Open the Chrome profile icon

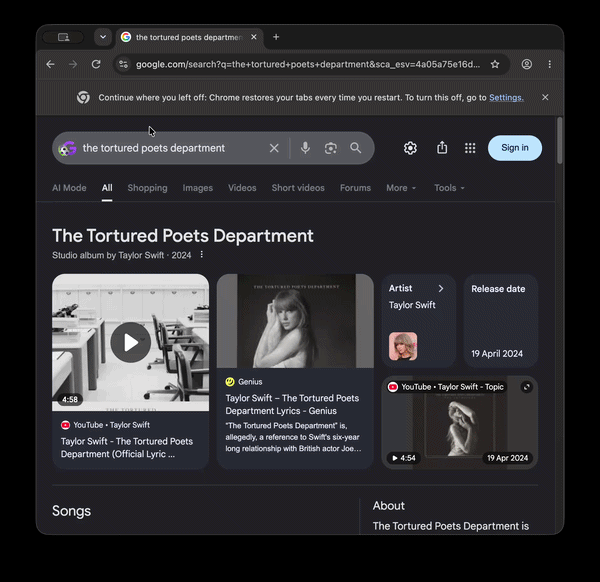(x=527, y=64)
